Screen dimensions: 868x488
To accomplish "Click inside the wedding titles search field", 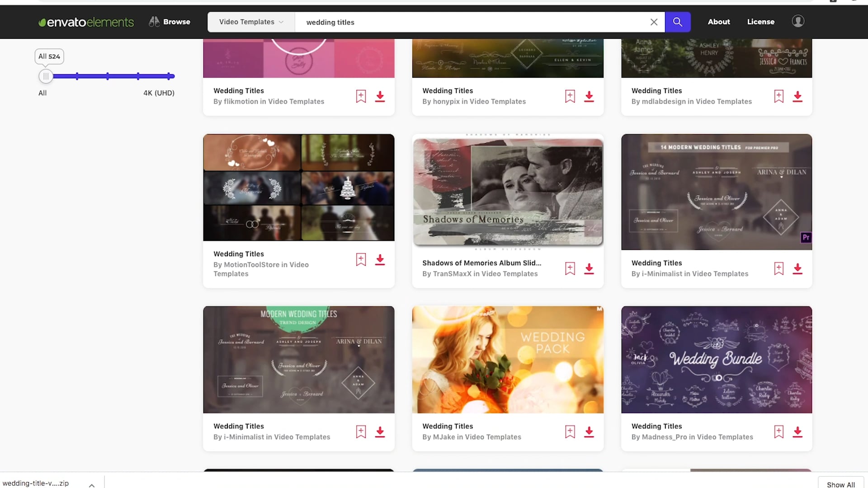I will 452,22.
